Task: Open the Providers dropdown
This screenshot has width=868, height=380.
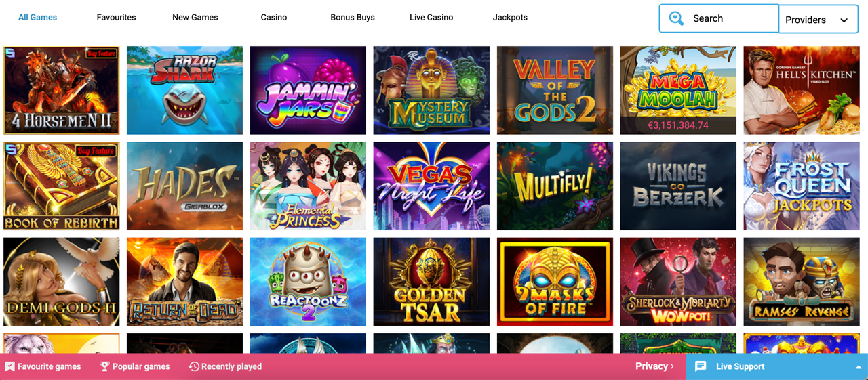Action: 818,20
